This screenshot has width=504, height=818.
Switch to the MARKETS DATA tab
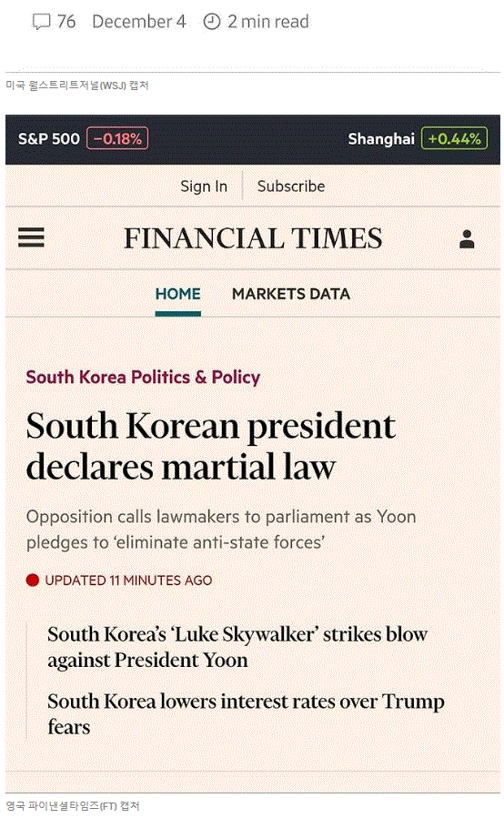point(291,294)
